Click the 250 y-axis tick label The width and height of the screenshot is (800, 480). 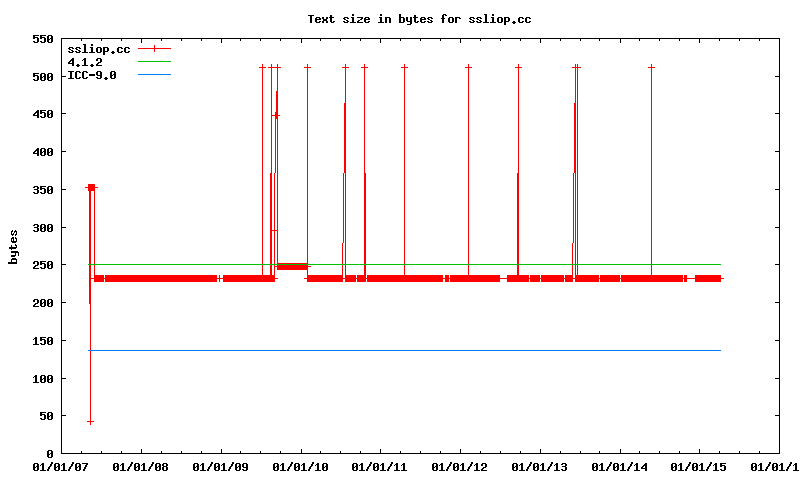(42, 265)
